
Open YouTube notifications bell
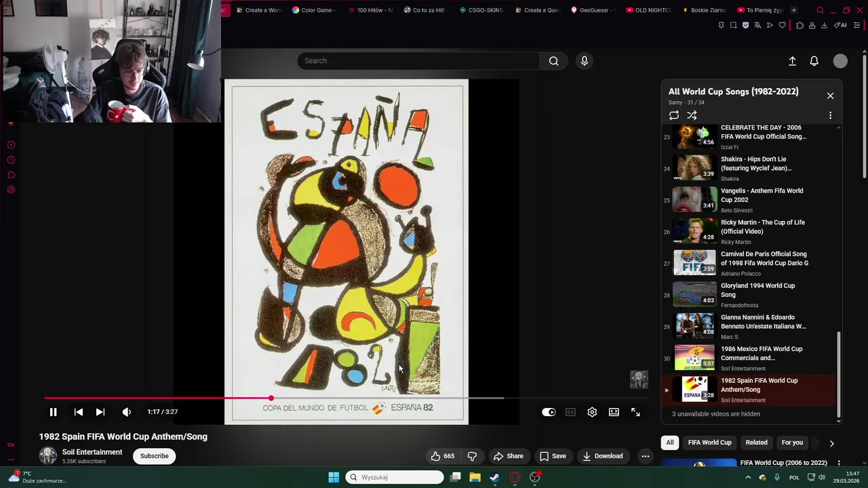[x=814, y=61]
